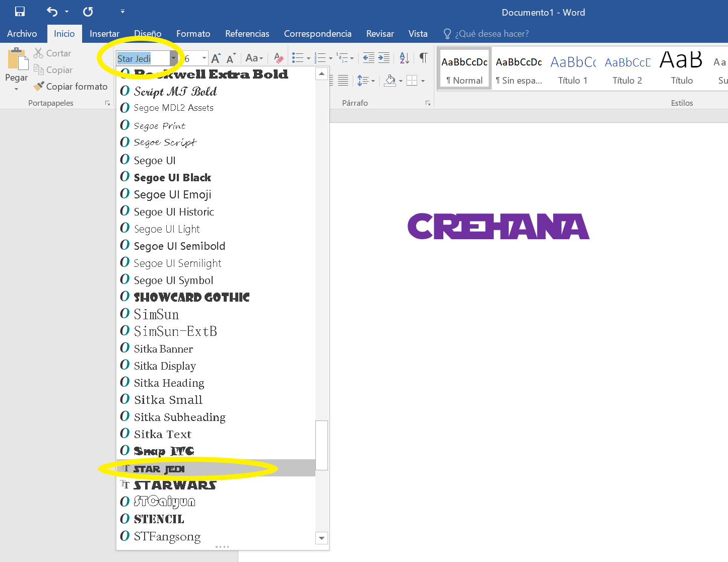Toggle the bulleted list button

pyautogui.click(x=298, y=58)
